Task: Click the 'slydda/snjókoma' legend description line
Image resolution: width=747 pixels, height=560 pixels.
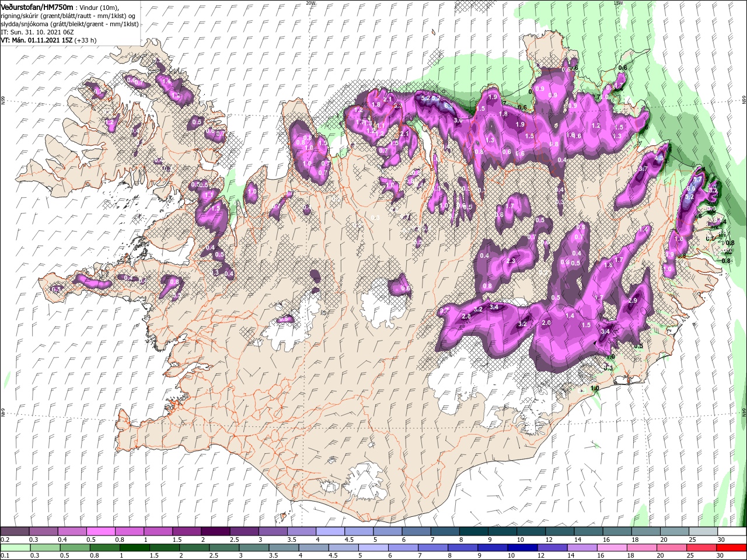Action: click(70, 24)
